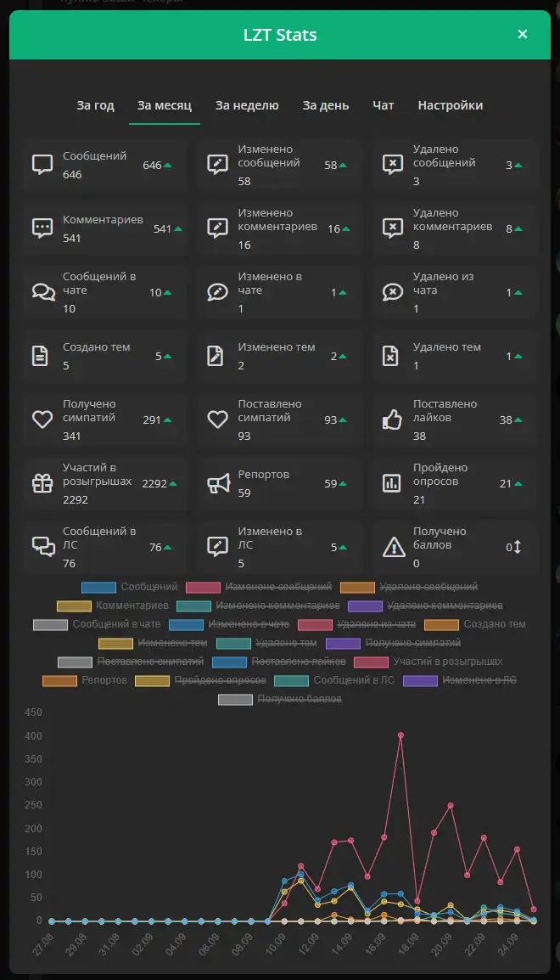Open the Настройки tab

451,105
